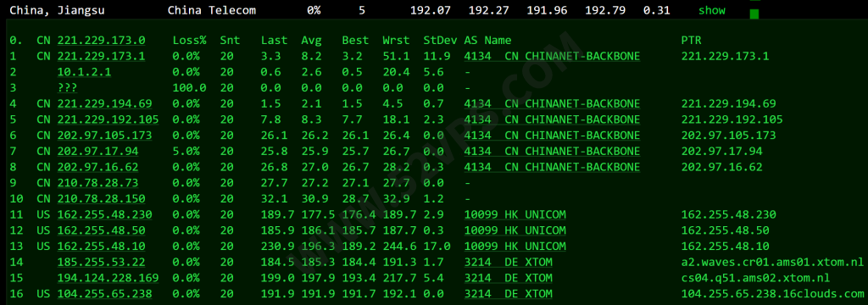
Task: Click AS link 4134 CN CHINANET-BACKBONE in hop 7
Action: (x=552, y=151)
